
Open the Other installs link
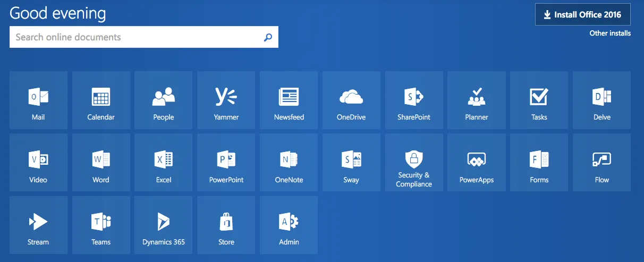tap(610, 33)
